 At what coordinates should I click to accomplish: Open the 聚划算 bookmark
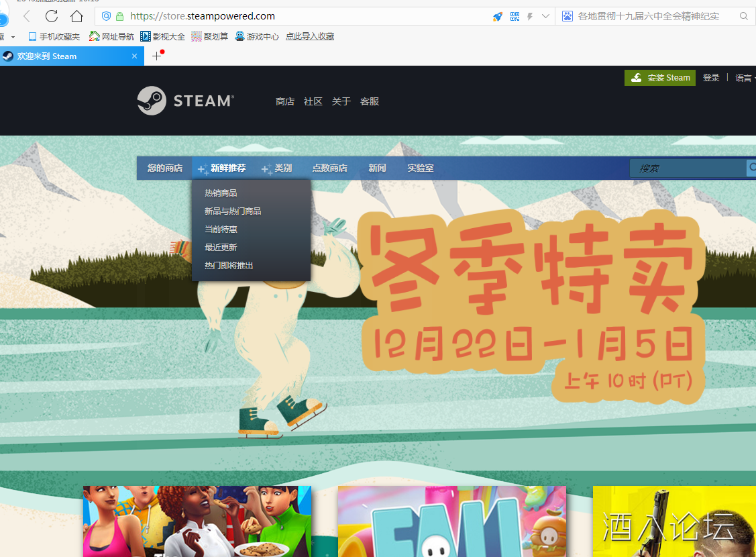click(210, 37)
